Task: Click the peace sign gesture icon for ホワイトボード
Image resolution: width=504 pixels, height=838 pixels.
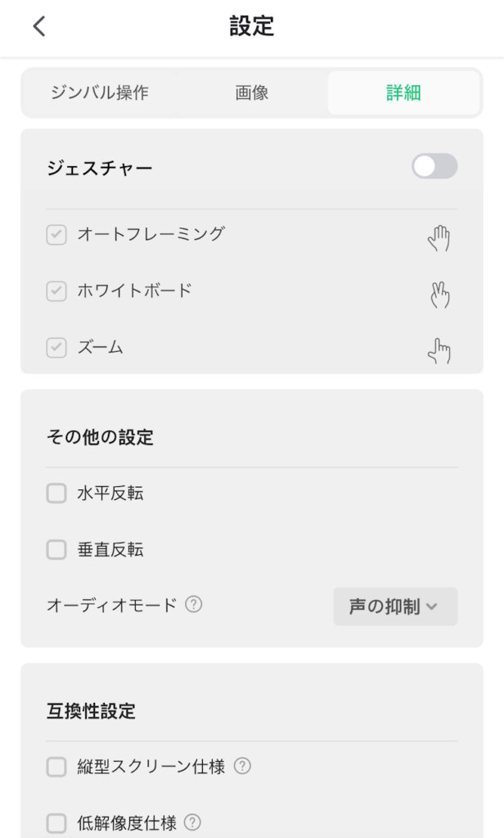Action: [440, 294]
